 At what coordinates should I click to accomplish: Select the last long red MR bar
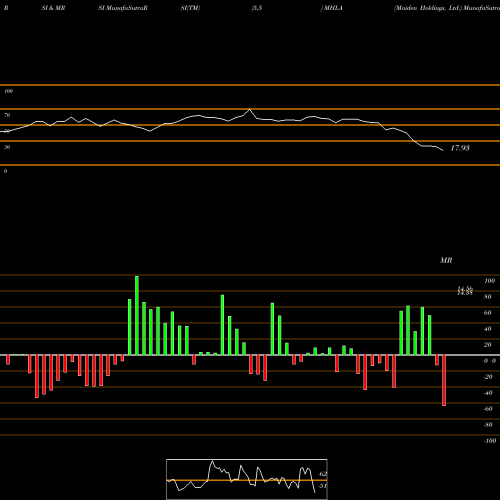click(444, 380)
